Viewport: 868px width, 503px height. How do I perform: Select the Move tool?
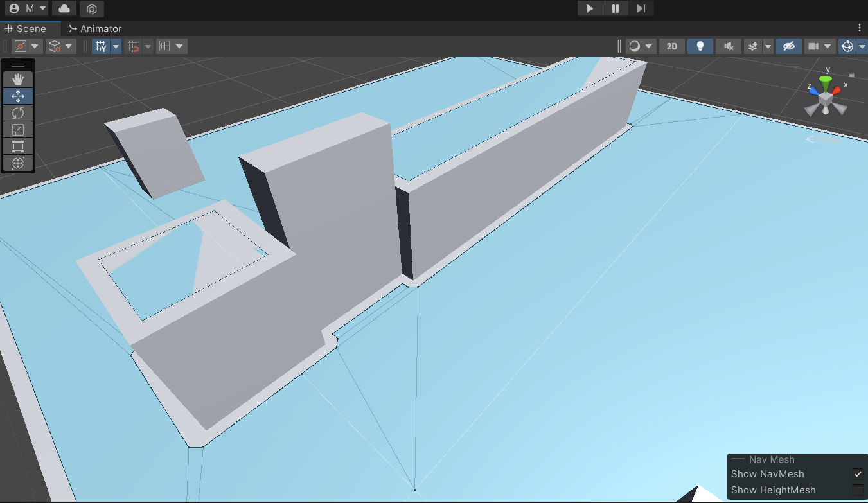click(18, 96)
